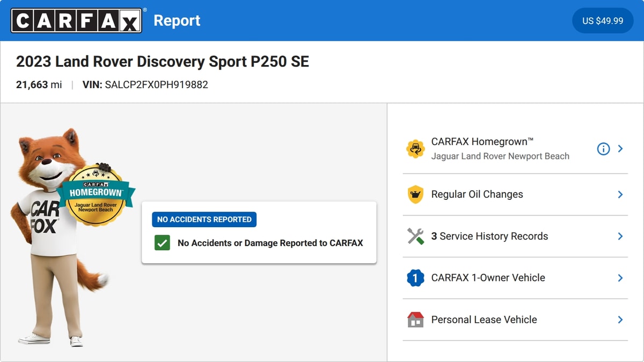Click No Accidents or Damage Reported text
Screen dimensions: 644x362
pos(270,243)
